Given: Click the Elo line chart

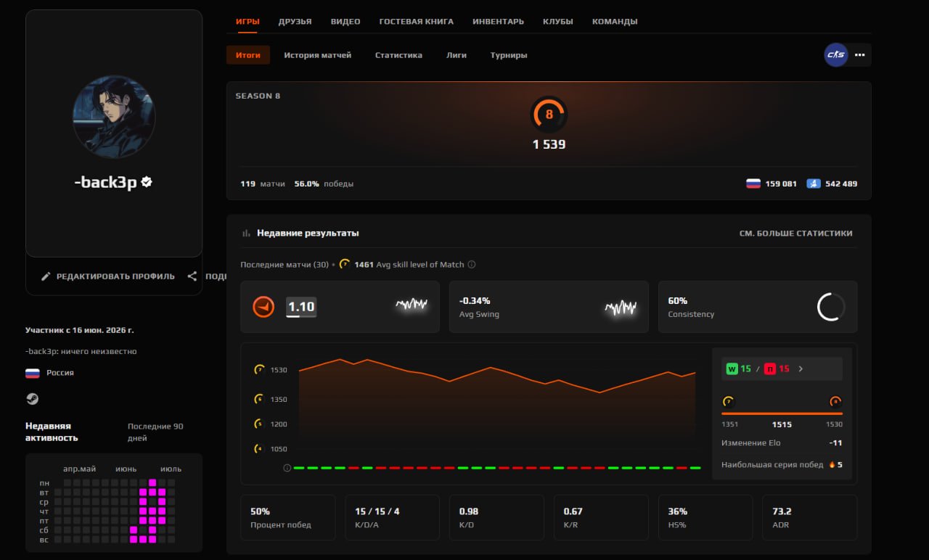Looking at the screenshot, I should point(497,403).
